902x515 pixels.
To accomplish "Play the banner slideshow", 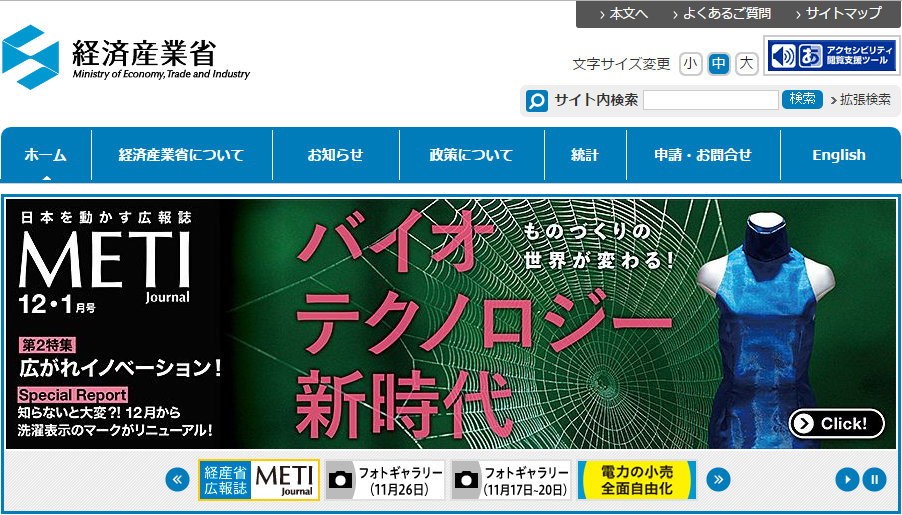I will tap(847, 479).
